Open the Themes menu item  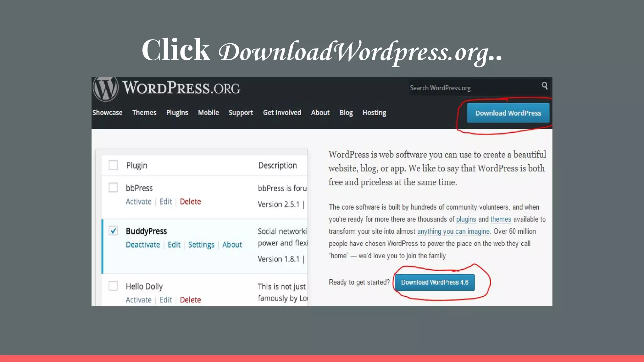[144, 112]
